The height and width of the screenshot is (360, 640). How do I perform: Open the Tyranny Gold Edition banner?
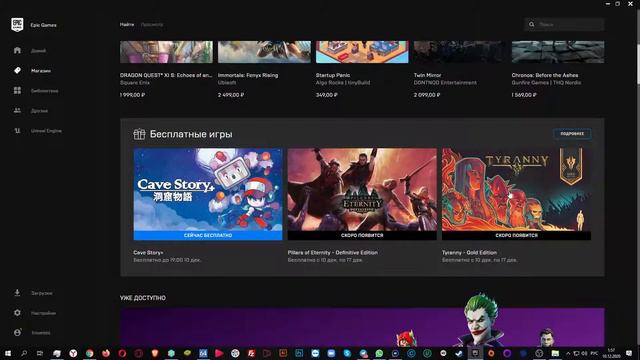[516, 194]
